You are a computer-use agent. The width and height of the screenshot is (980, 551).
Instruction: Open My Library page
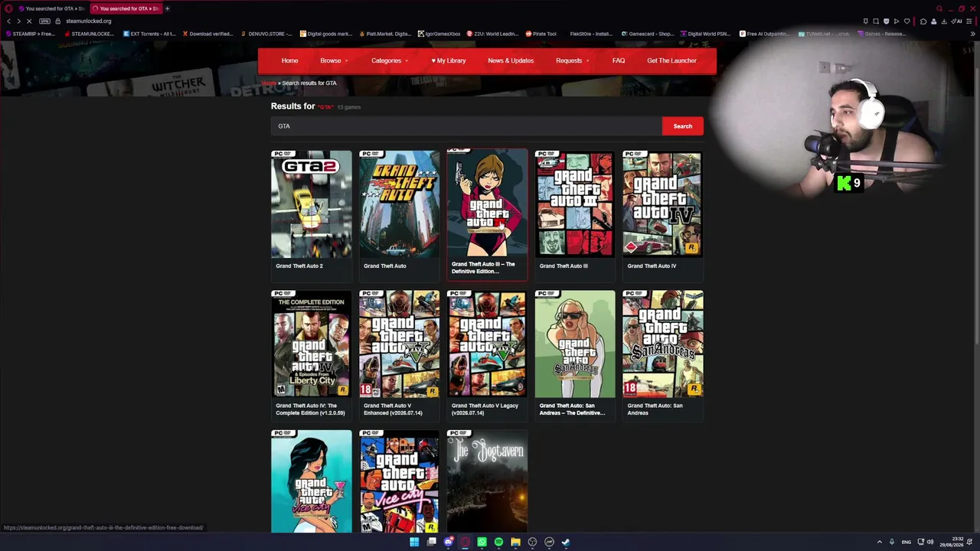click(x=448, y=60)
